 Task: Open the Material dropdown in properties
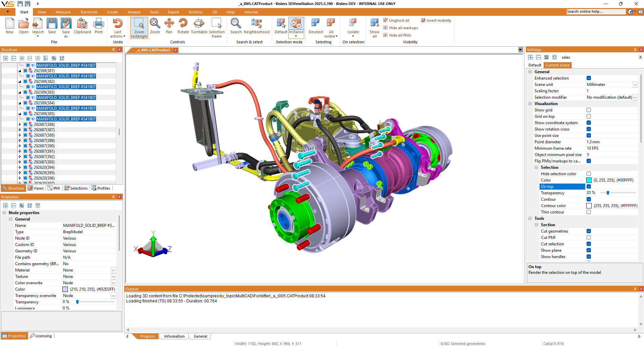tap(113, 270)
